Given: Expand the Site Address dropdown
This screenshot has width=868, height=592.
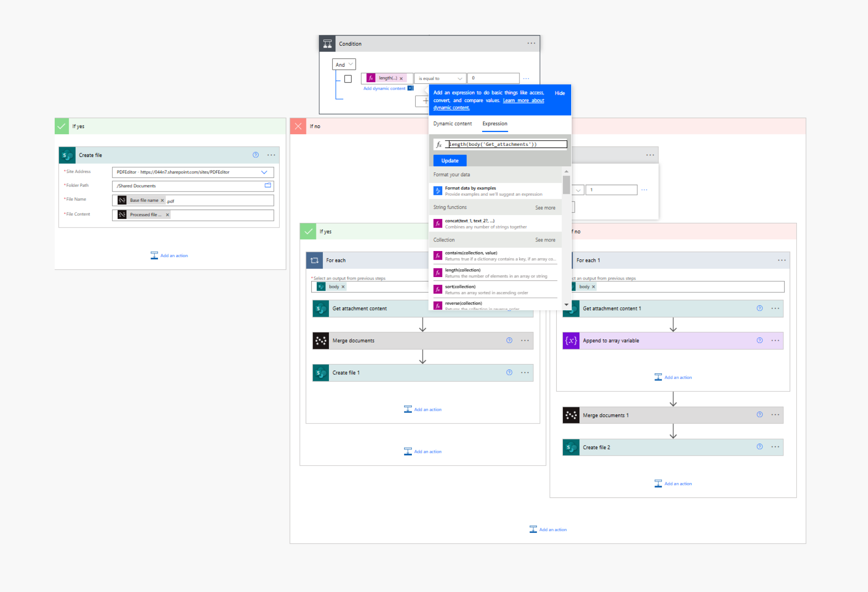Looking at the screenshot, I should (x=264, y=172).
